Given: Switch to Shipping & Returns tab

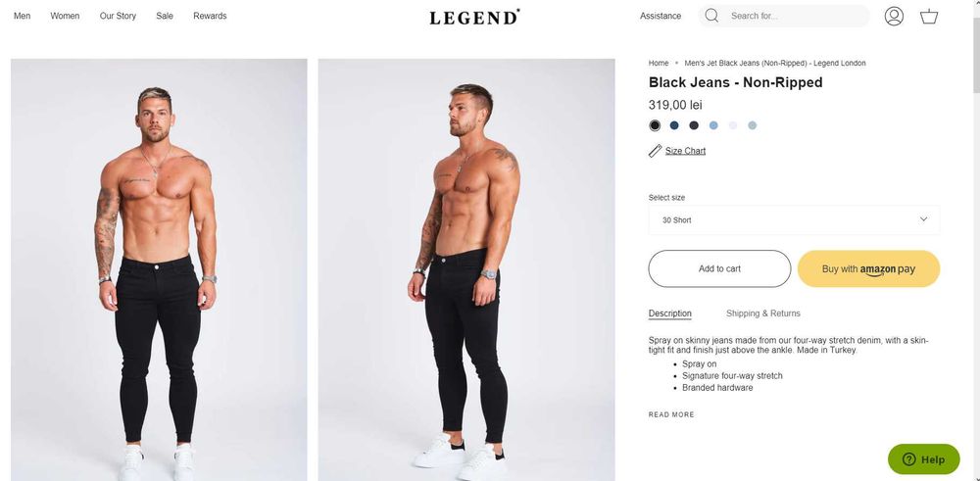Looking at the screenshot, I should pyautogui.click(x=762, y=313).
